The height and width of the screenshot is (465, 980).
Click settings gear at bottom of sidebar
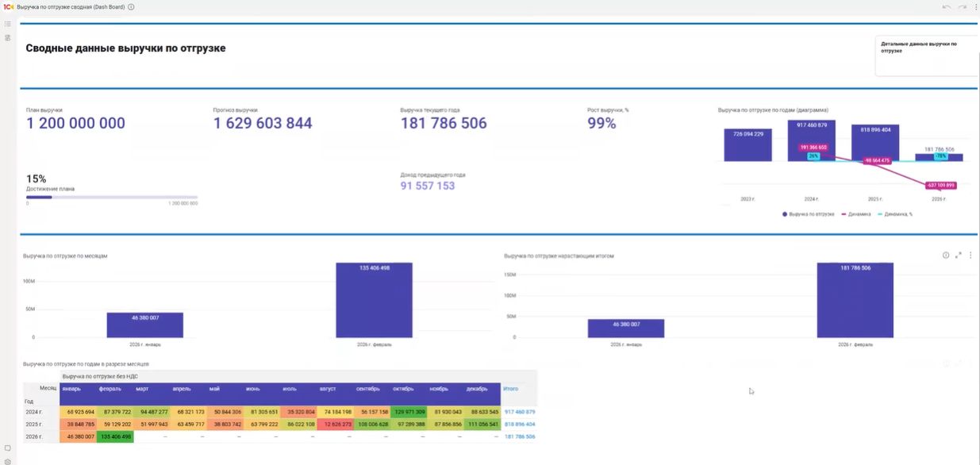[x=8, y=461]
